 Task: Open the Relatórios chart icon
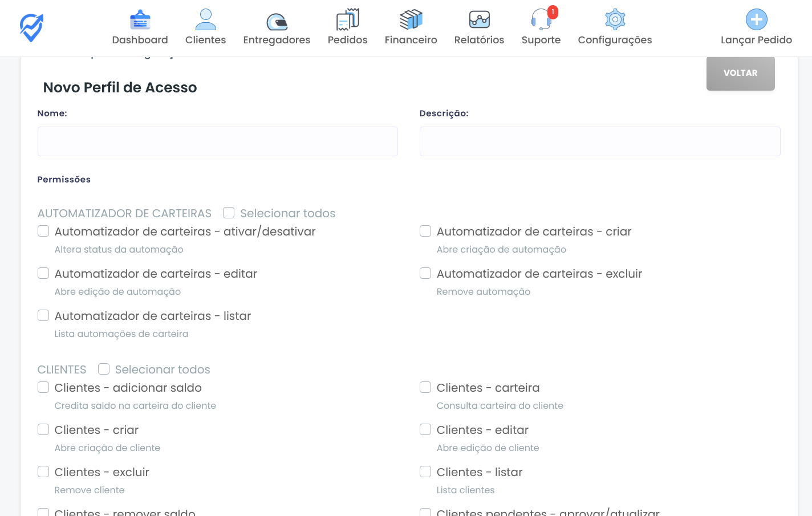pyautogui.click(x=479, y=20)
